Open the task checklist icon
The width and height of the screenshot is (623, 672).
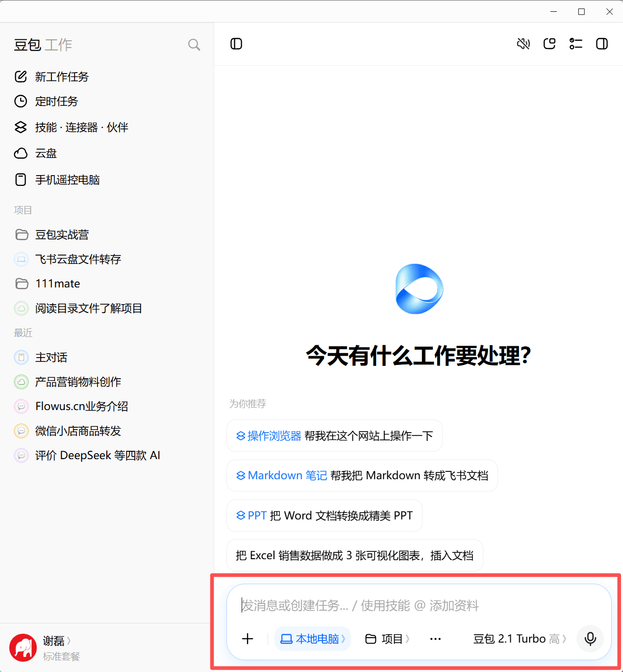pos(576,44)
